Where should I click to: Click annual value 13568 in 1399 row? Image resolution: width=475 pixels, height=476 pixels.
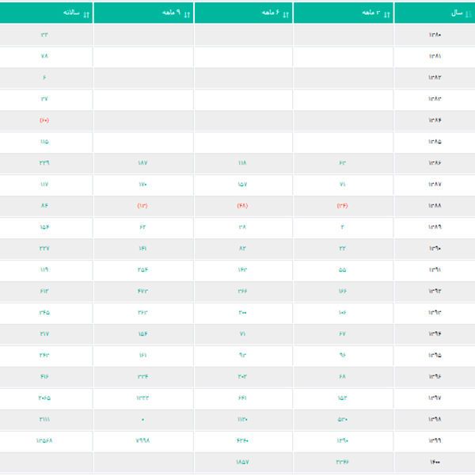44,440
